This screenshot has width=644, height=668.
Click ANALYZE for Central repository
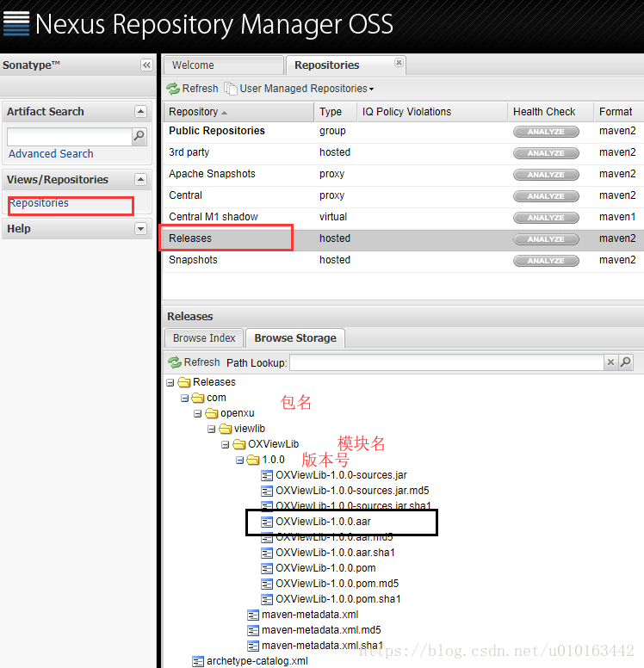coord(546,196)
